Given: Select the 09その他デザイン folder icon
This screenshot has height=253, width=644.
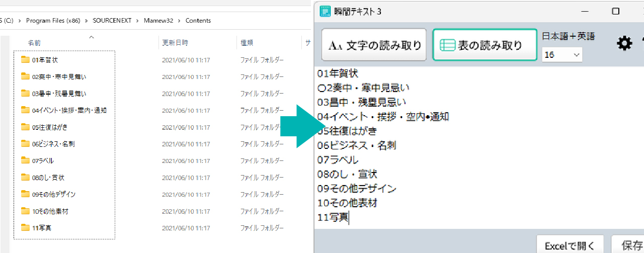Looking at the screenshot, I should 26,194.
